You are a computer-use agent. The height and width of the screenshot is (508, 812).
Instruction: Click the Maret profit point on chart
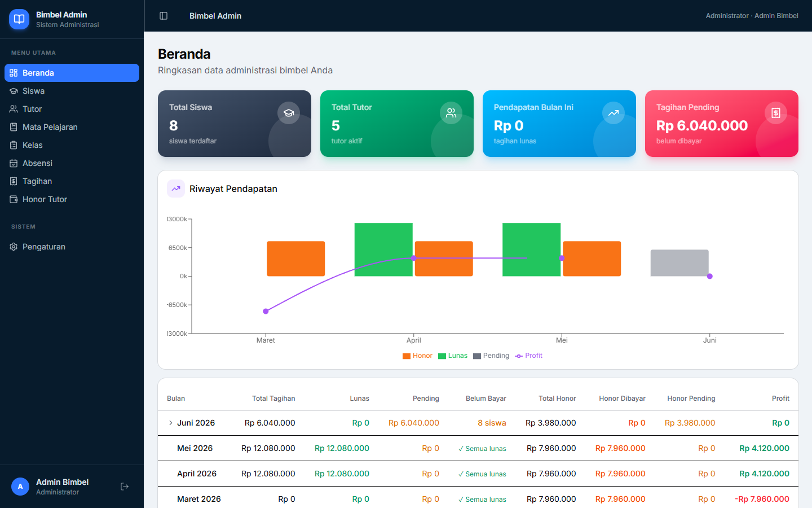pos(266,311)
